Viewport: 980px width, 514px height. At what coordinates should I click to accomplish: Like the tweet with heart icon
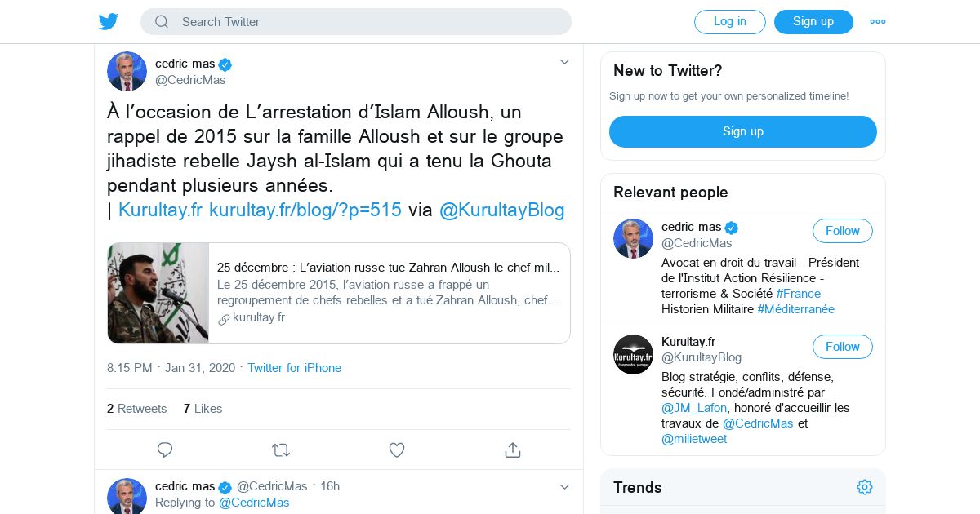click(x=397, y=450)
